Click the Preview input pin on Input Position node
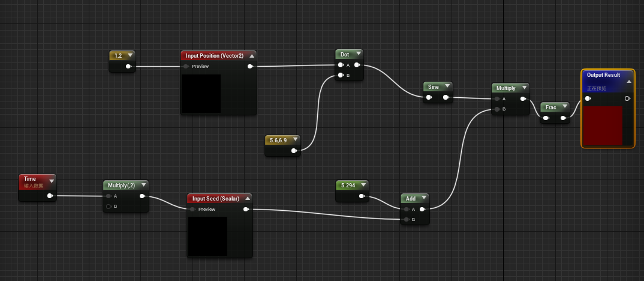This screenshot has width=644, height=281. (x=186, y=66)
